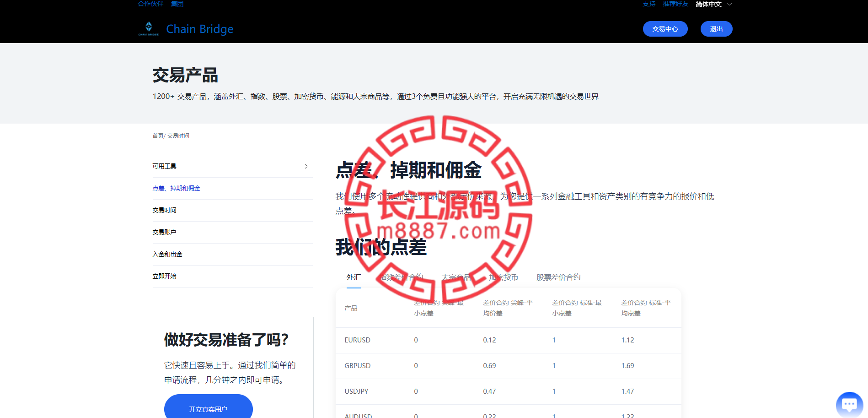The width and height of the screenshot is (868, 418).
Task: Click EURUSD average spread value 0.12
Action: [x=489, y=340]
